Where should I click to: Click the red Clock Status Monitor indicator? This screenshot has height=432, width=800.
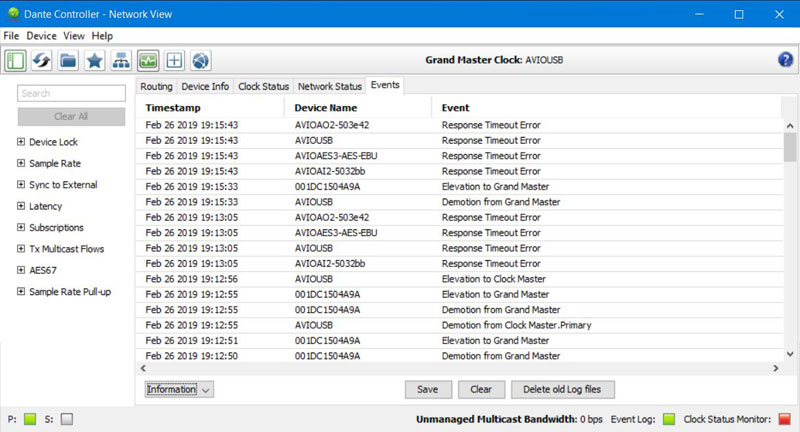pos(784,419)
